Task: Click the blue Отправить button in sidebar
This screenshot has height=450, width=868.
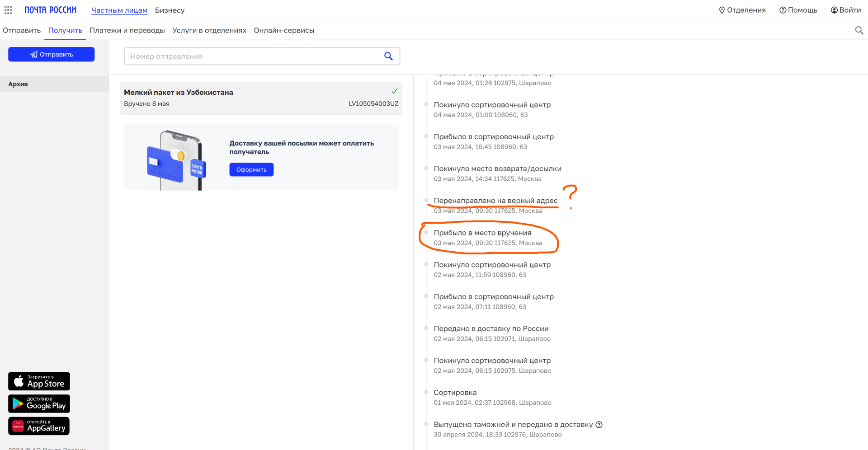Action: click(x=51, y=54)
